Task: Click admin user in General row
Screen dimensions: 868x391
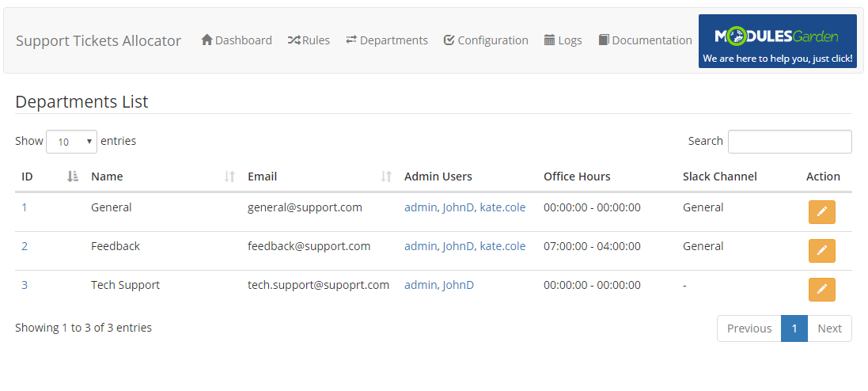Action: (420, 207)
